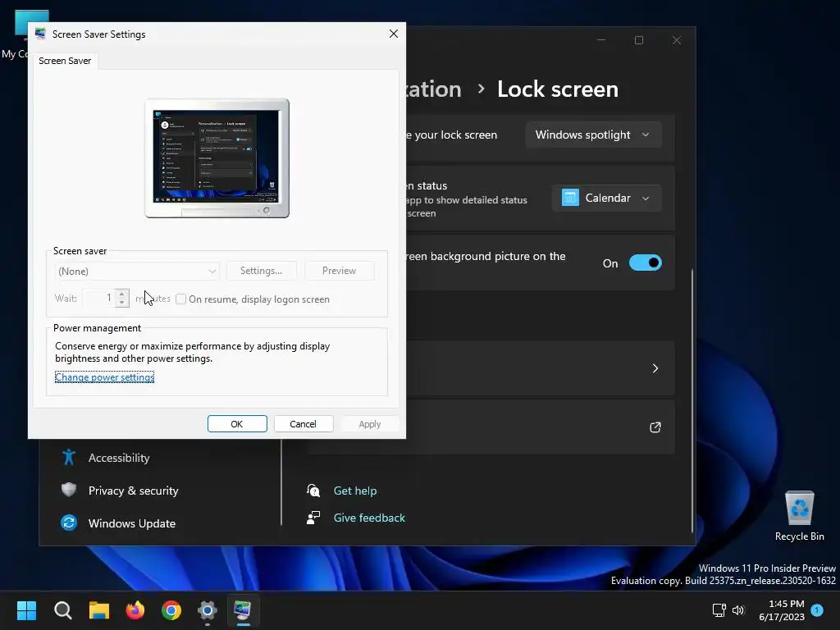The height and width of the screenshot is (630, 840).
Task: Open the Give feedback link
Action: coord(369,518)
